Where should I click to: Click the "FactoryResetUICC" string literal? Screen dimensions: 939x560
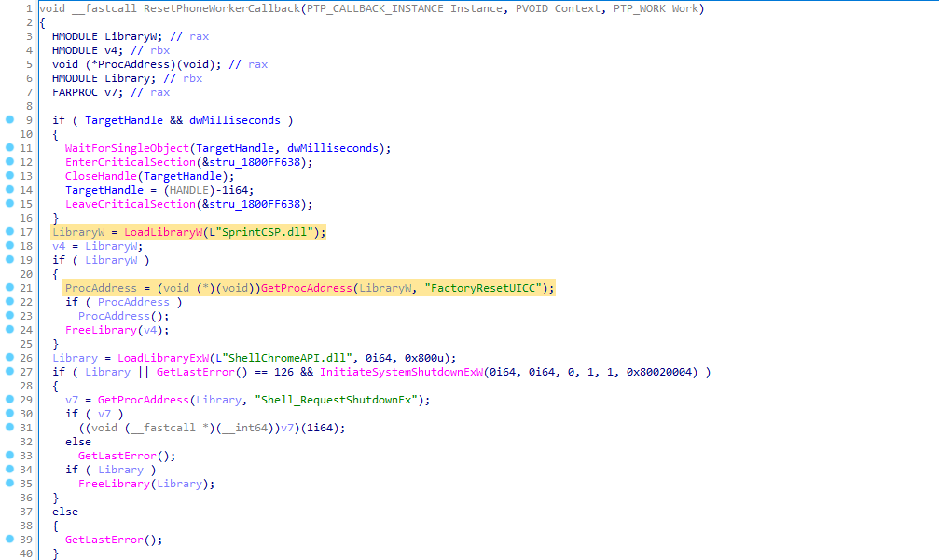coord(483,288)
